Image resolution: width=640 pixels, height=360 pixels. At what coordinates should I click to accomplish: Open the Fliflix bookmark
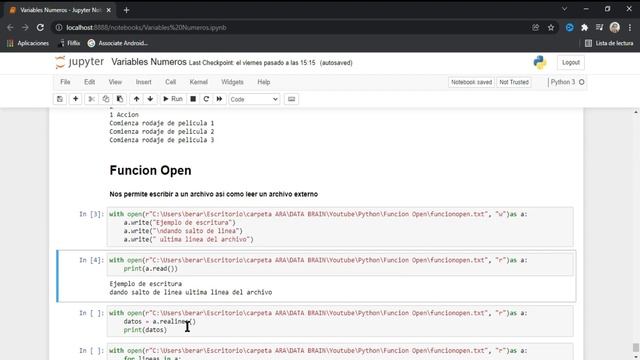(x=69, y=43)
